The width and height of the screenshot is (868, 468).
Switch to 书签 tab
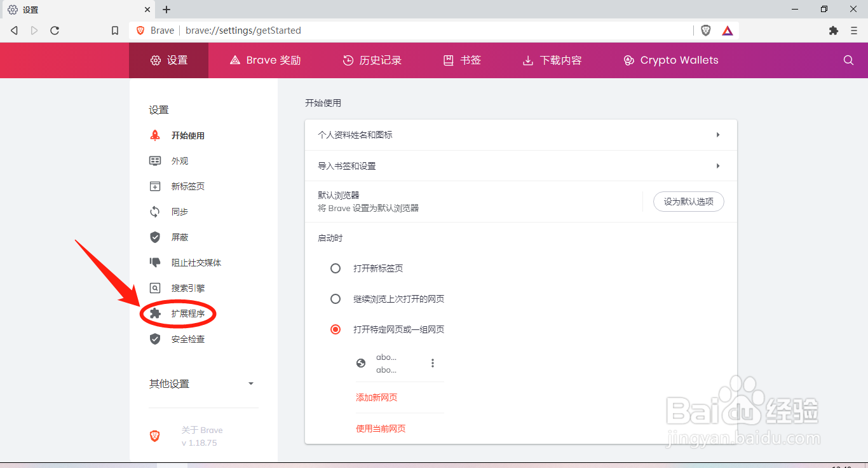coord(462,60)
